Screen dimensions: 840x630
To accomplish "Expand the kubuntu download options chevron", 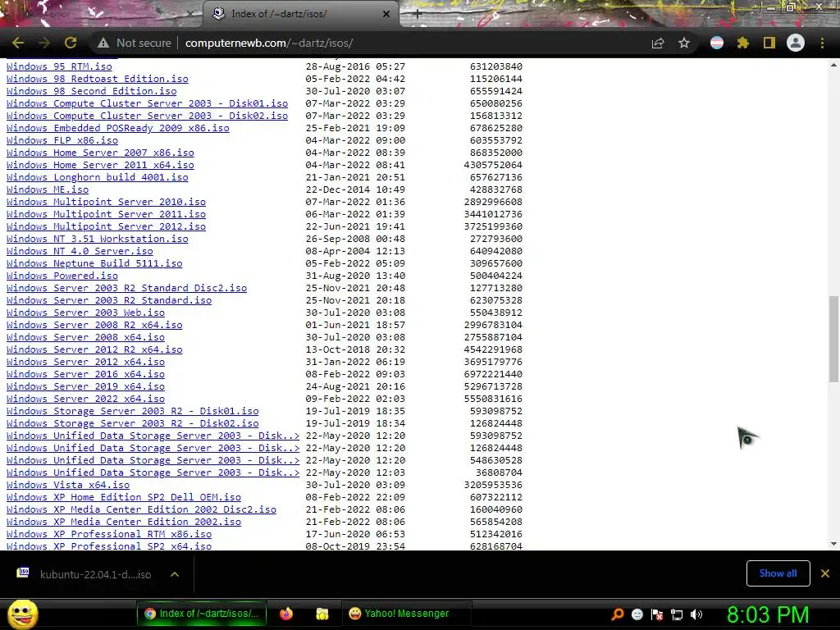I will coord(175,574).
